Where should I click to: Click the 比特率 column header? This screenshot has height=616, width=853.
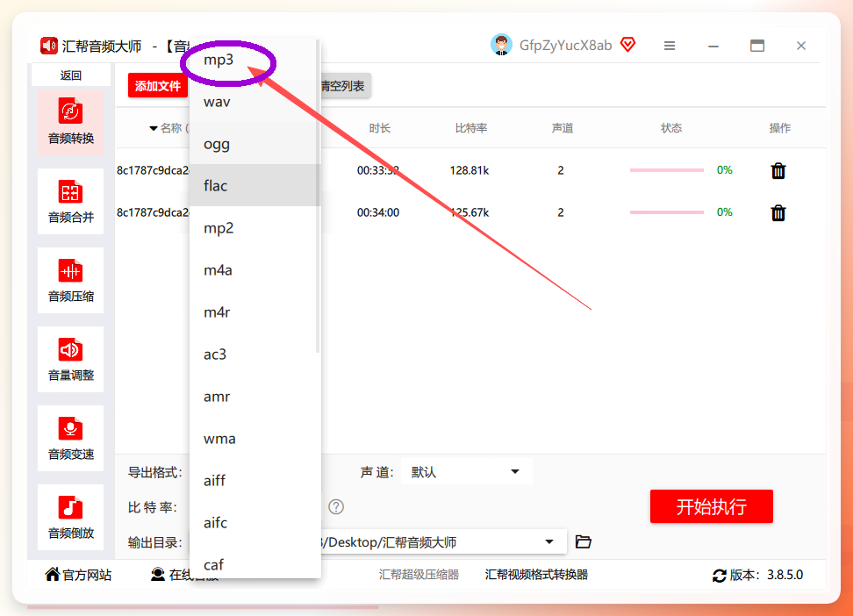tap(471, 128)
